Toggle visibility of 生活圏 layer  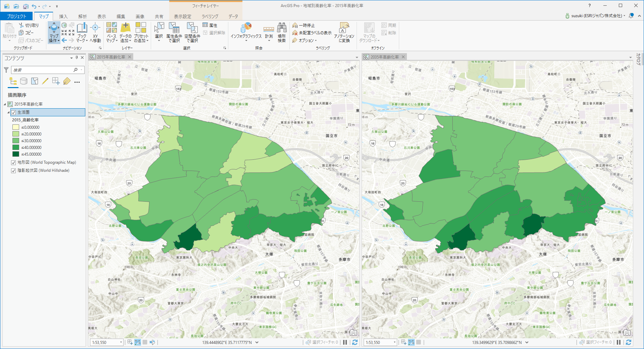(14, 112)
